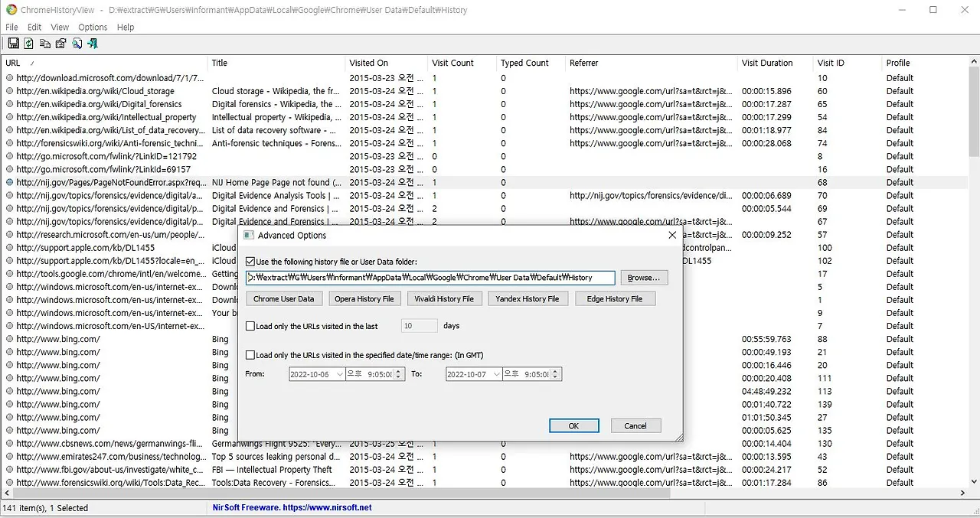
Task: Sort by the Referrer column header
Action: [x=652, y=63]
